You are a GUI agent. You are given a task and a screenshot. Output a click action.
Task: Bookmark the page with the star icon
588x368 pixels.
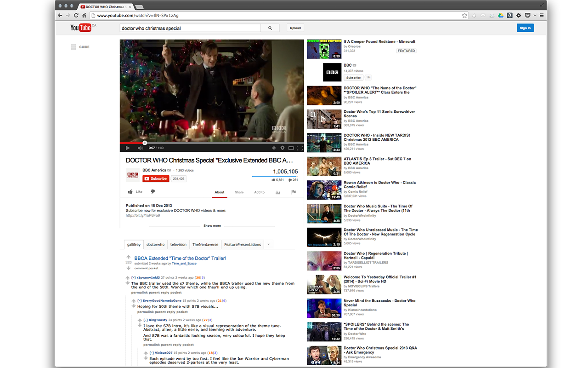click(464, 15)
